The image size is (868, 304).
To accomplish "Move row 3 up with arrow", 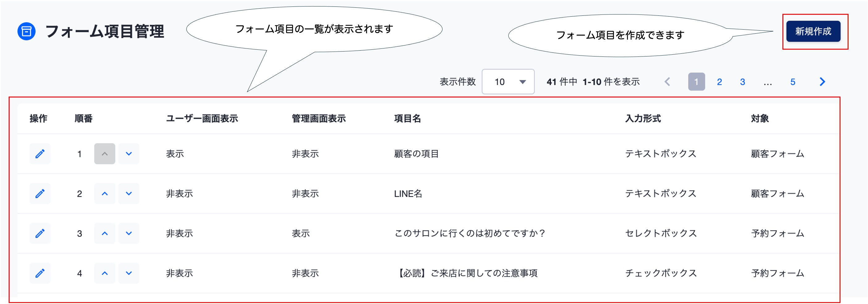I will pos(104,233).
